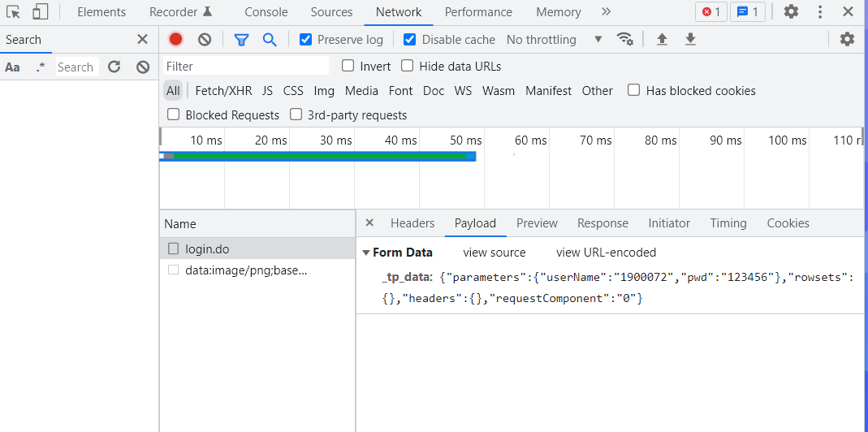The width and height of the screenshot is (868, 432).
Task: Click the Name column header
Action: [x=257, y=224]
